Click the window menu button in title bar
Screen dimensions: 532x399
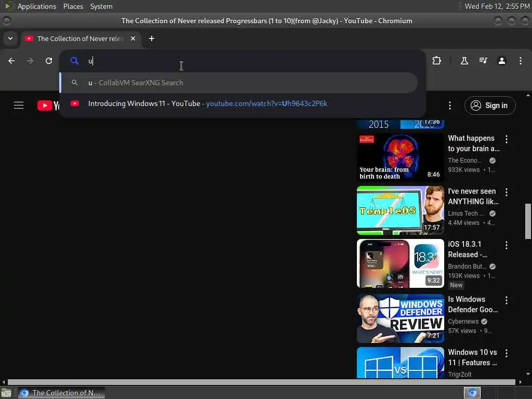(x=6, y=21)
